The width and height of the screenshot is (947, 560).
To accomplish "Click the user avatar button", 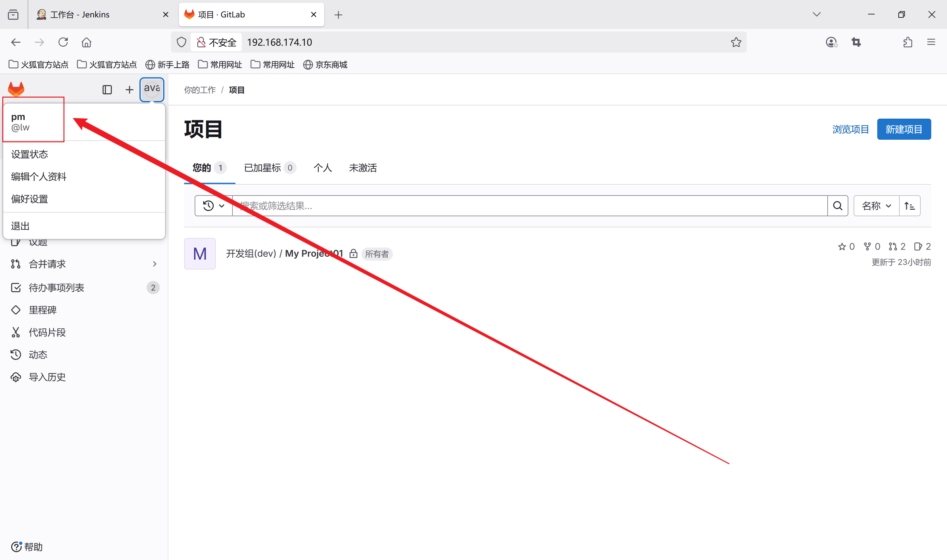I will [x=152, y=89].
